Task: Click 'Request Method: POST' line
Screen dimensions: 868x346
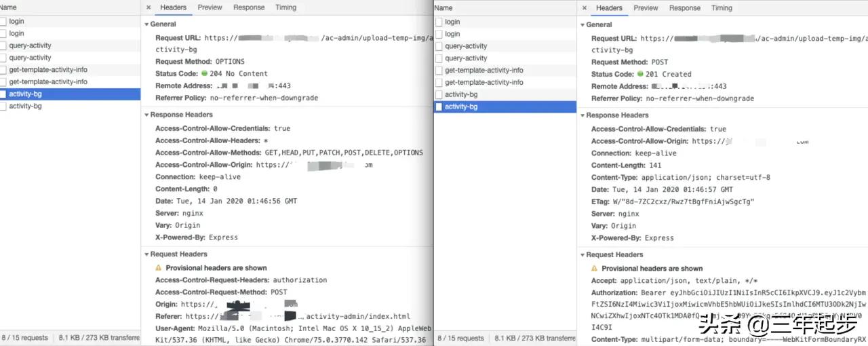Action: (629, 62)
